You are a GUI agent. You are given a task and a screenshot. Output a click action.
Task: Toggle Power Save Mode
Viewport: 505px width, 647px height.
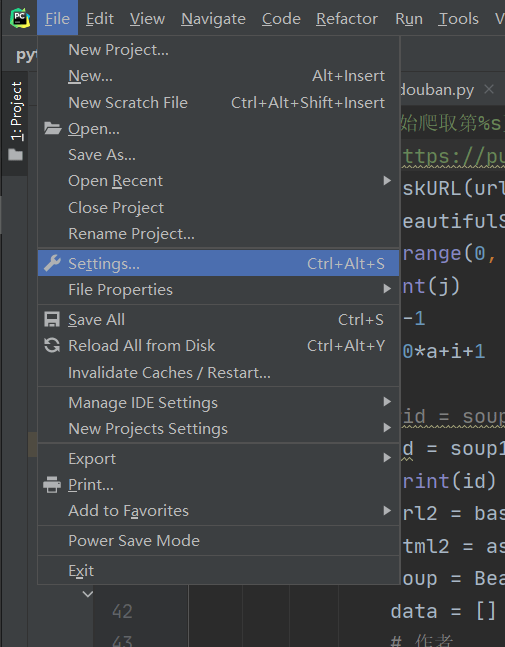(x=218, y=541)
